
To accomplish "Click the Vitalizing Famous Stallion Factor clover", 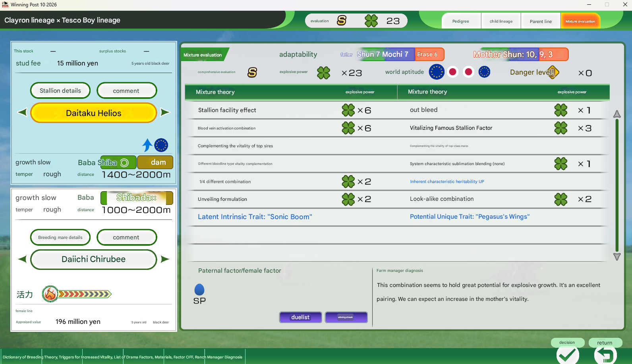I will [x=561, y=128].
